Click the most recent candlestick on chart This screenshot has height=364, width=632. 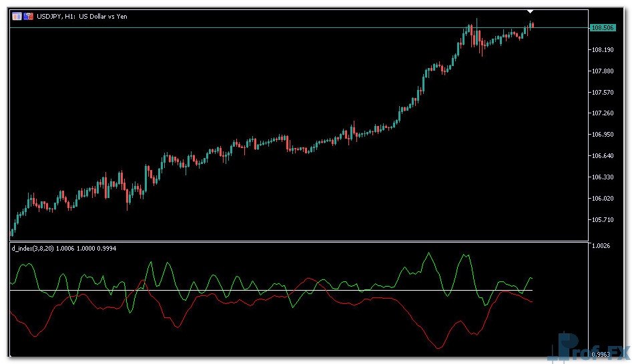pos(532,25)
